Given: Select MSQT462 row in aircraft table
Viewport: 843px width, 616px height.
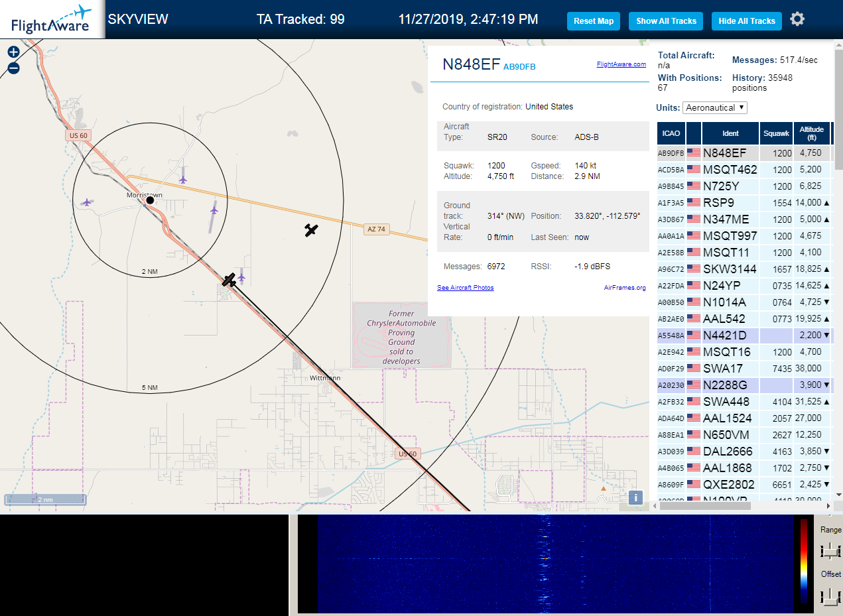Looking at the screenshot, I should pyautogui.click(x=744, y=170).
